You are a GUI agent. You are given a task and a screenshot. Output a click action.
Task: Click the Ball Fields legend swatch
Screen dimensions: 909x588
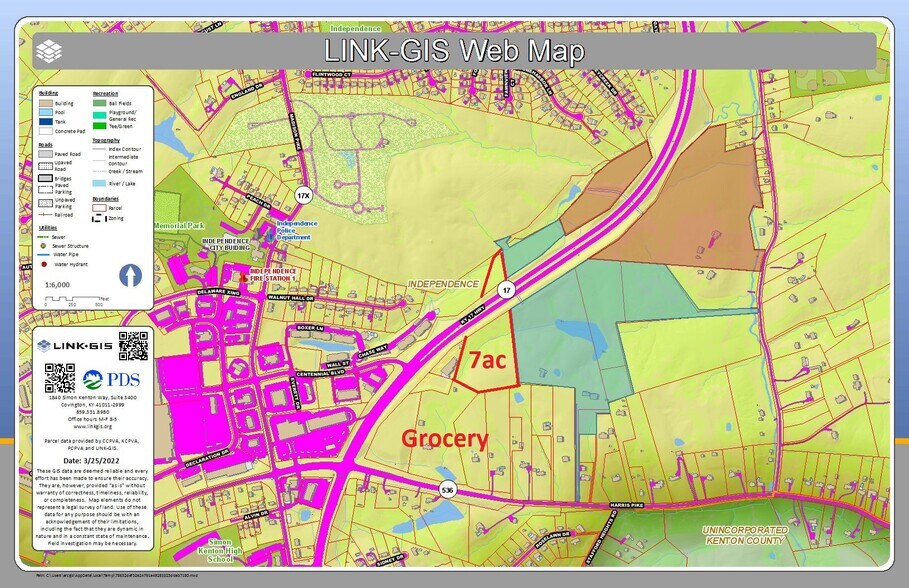[99, 102]
